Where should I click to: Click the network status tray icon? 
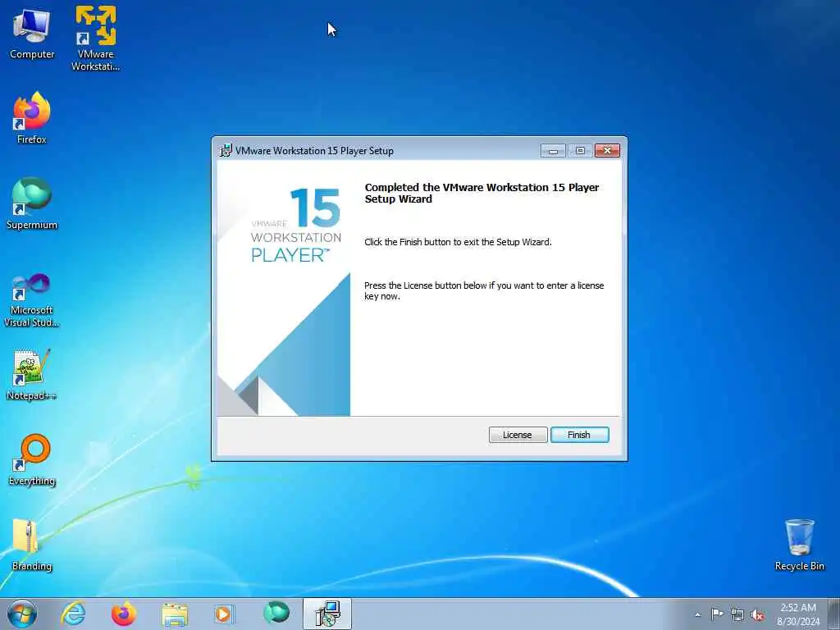click(x=737, y=615)
